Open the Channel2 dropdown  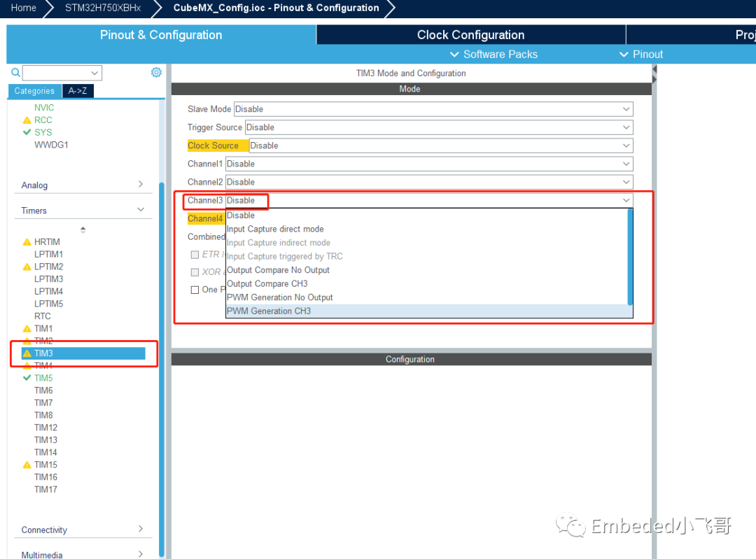click(429, 182)
